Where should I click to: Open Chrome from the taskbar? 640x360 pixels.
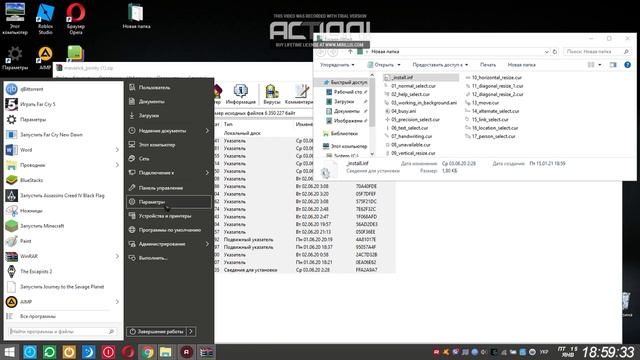coord(148,352)
